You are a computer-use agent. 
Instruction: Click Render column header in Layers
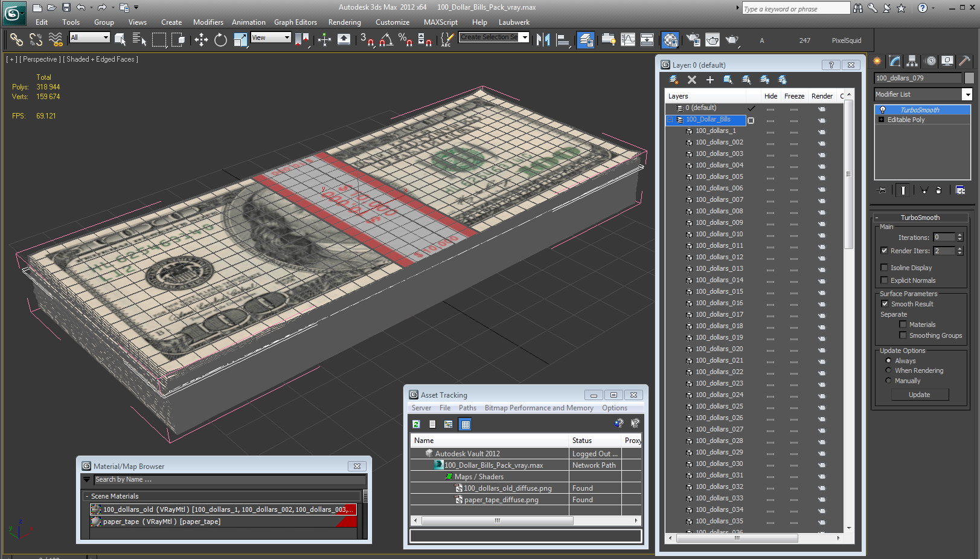click(822, 96)
